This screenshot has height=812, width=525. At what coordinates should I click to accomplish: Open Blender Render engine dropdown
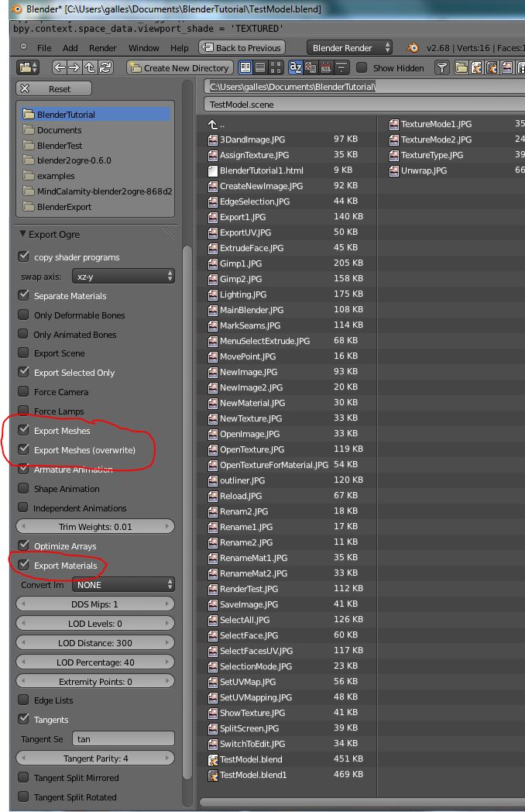(349, 47)
